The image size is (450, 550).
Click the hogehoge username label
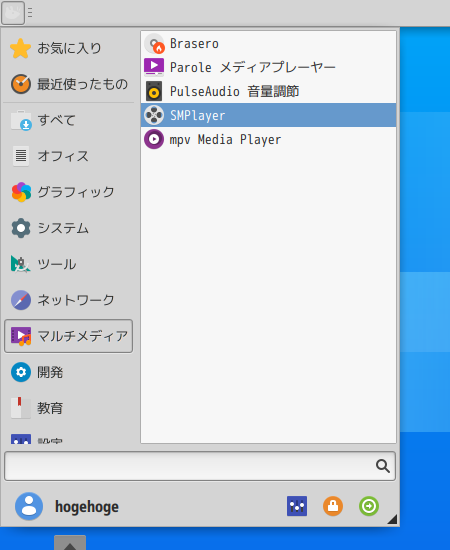[87, 507]
